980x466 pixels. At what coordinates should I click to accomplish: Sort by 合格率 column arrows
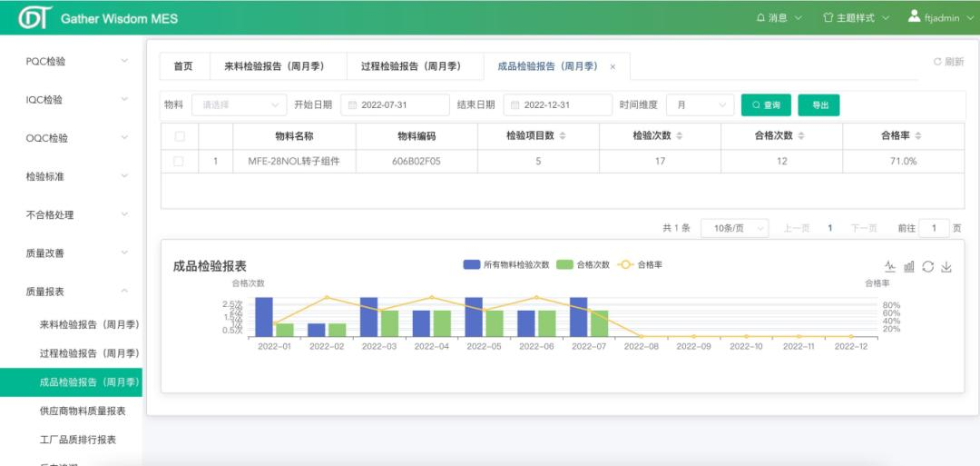(x=918, y=136)
